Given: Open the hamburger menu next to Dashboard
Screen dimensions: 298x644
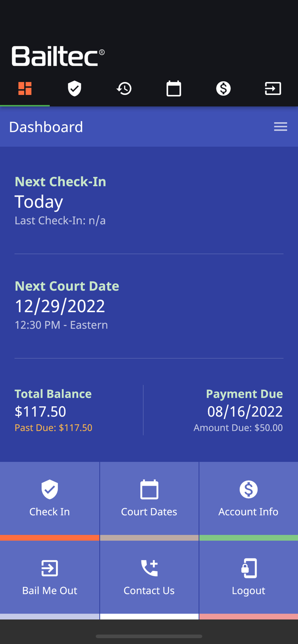Looking at the screenshot, I should 281,126.
